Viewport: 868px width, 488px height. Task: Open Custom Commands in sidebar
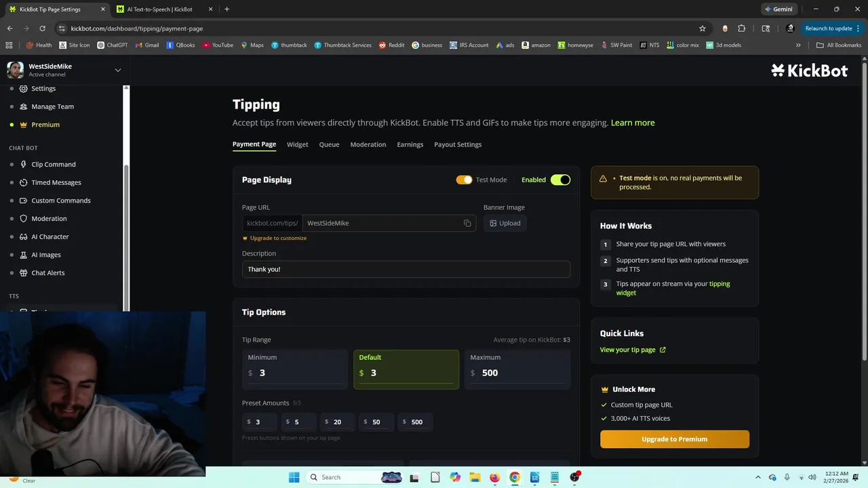61,201
